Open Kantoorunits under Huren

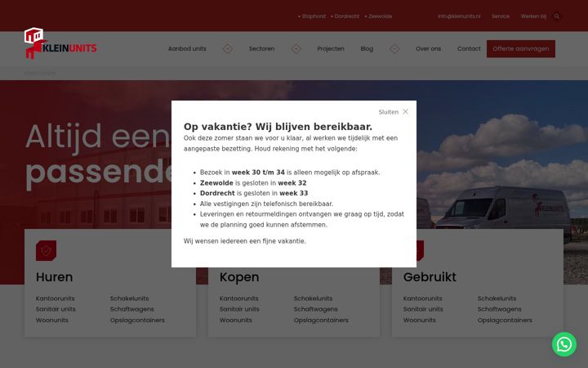pos(56,298)
